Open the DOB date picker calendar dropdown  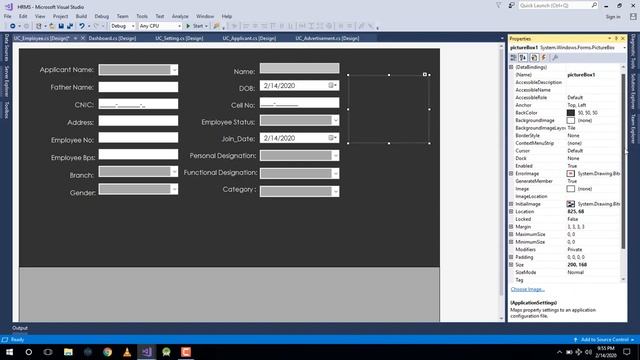pos(333,85)
